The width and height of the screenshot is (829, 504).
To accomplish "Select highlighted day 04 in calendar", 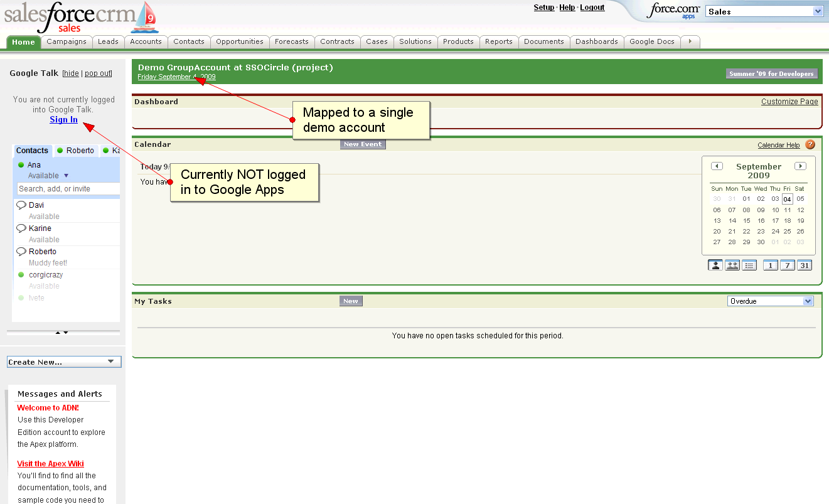I will [x=787, y=199].
